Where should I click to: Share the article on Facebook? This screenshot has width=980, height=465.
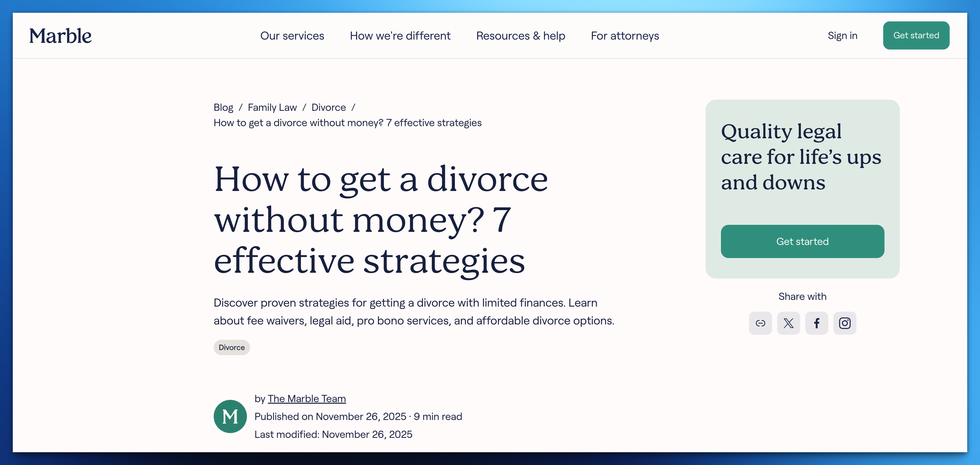pos(816,323)
